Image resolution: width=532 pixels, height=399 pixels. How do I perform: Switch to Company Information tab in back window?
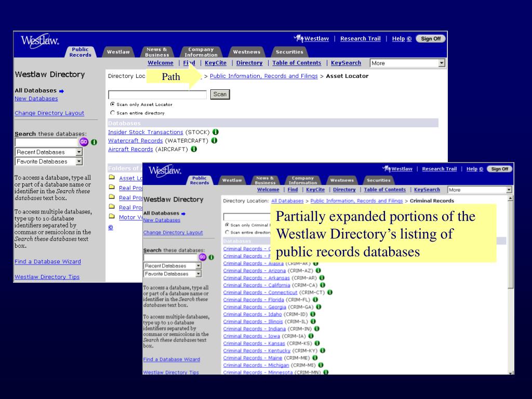(201, 52)
